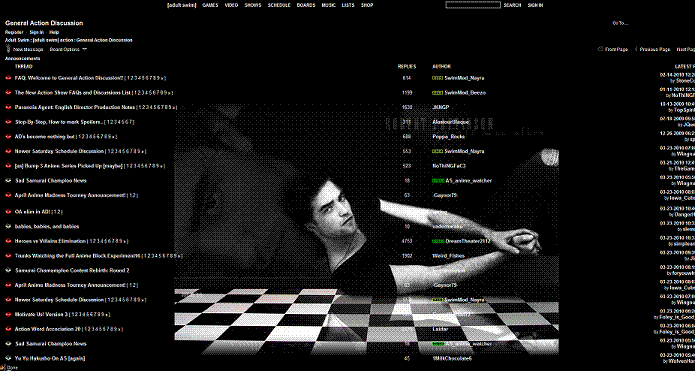Click icon beside Trunks Watching thread
Image resolution: width=695 pixels, height=371 pixels.
(x=8, y=256)
